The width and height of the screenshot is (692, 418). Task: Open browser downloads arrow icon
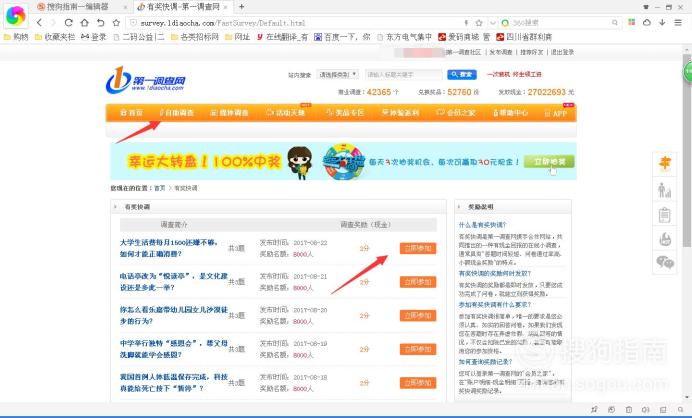[662, 22]
